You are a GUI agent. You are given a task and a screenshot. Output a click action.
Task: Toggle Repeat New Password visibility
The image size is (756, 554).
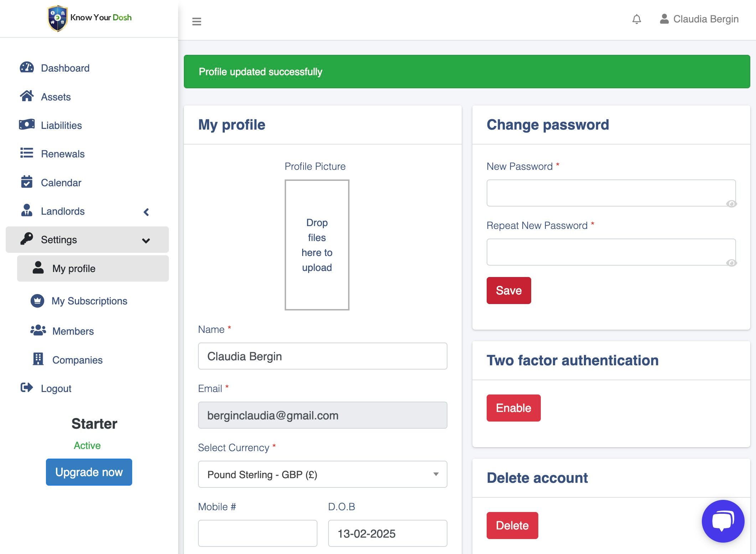click(x=731, y=263)
